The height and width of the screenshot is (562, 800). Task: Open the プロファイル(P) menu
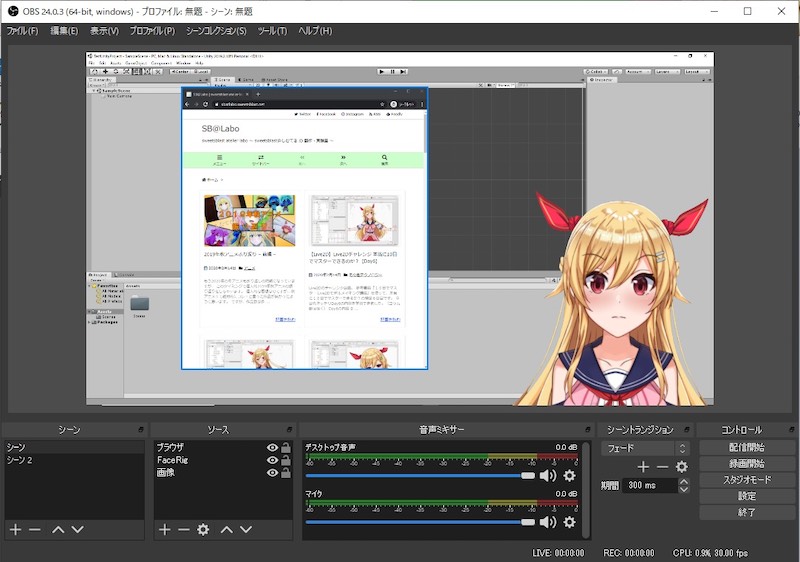152,31
